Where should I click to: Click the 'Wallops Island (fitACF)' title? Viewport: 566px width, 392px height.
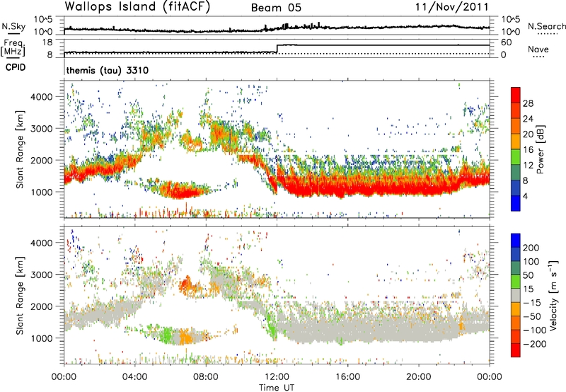[137, 6]
